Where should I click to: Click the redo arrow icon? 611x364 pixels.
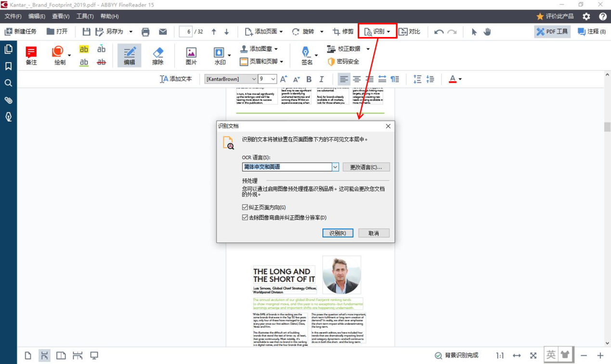(x=452, y=32)
